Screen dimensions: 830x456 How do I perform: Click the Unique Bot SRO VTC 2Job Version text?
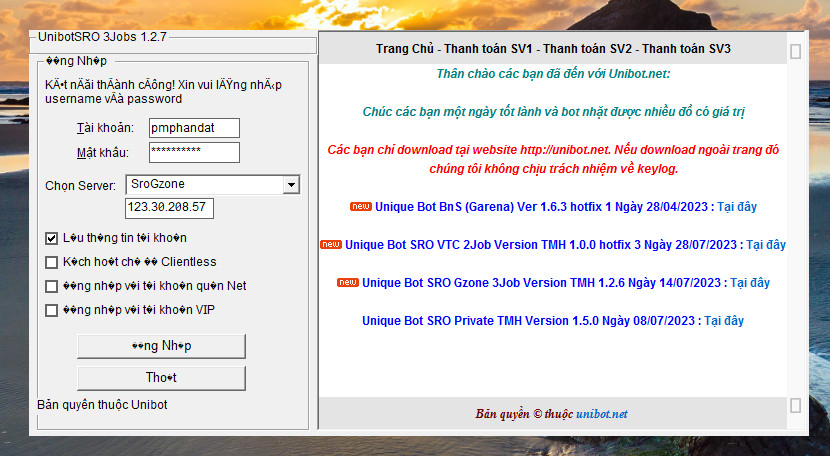coord(544,245)
